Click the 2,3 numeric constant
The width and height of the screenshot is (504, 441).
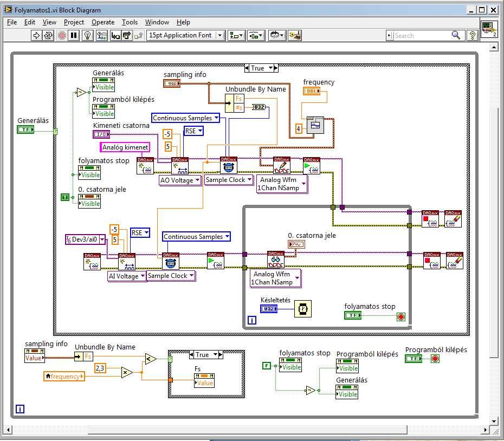(x=100, y=368)
